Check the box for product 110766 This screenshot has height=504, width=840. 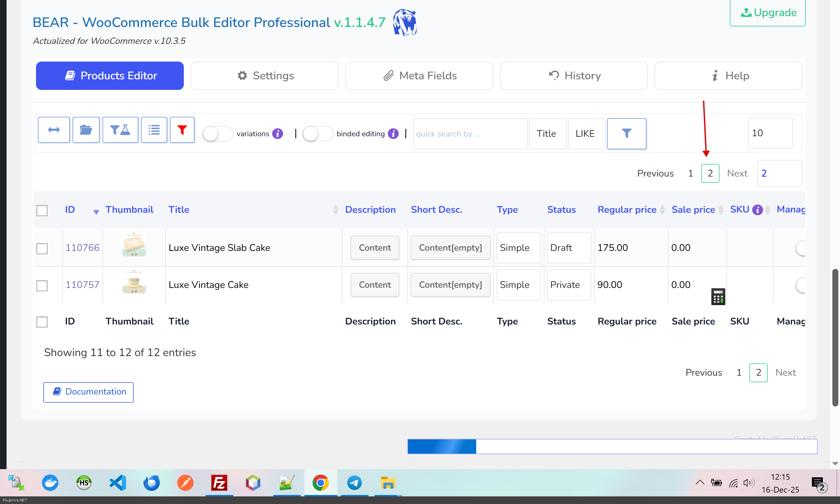tap(42, 248)
